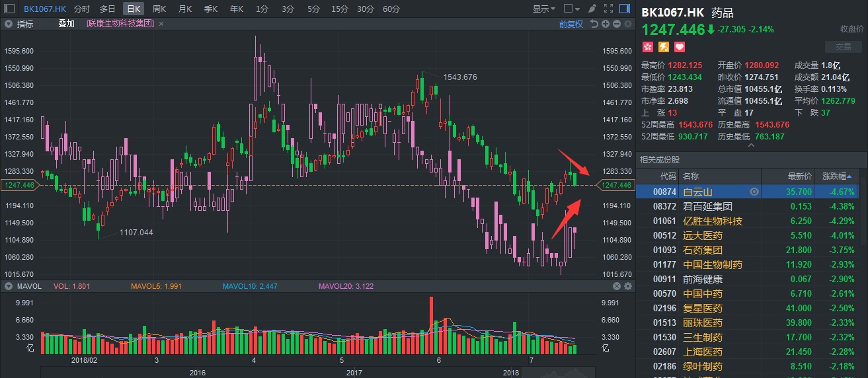Open the 显示 display dropdown
Viewport: 868px width, 378px height.
pos(545,9)
